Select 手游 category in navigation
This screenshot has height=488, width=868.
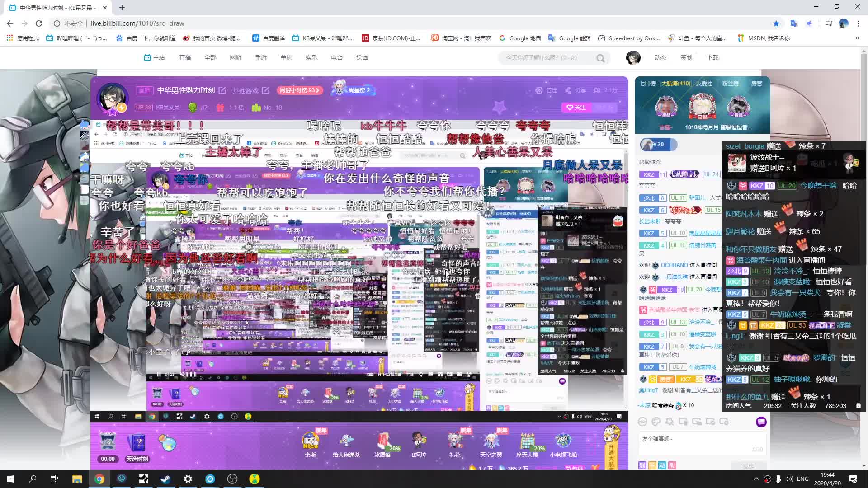point(261,57)
